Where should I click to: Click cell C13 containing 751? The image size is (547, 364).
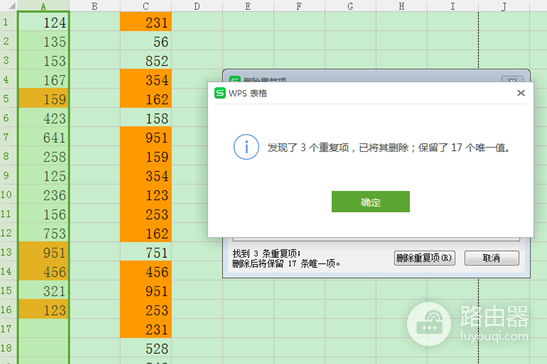click(146, 252)
